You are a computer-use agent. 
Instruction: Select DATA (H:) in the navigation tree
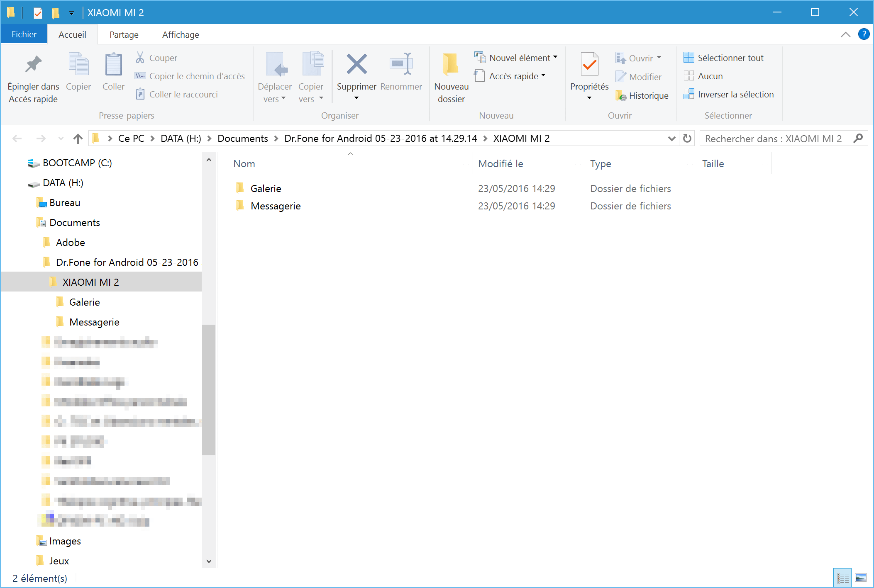pos(63,183)
